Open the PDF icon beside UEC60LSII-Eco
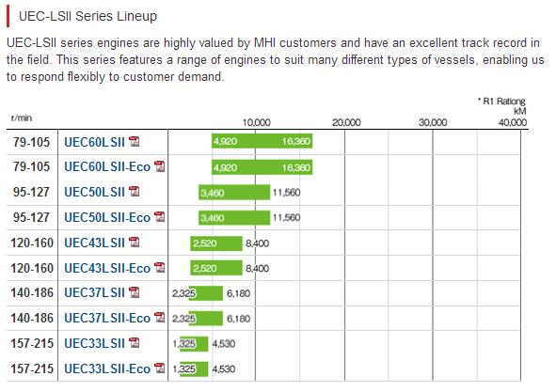 [x=160, y=166]
